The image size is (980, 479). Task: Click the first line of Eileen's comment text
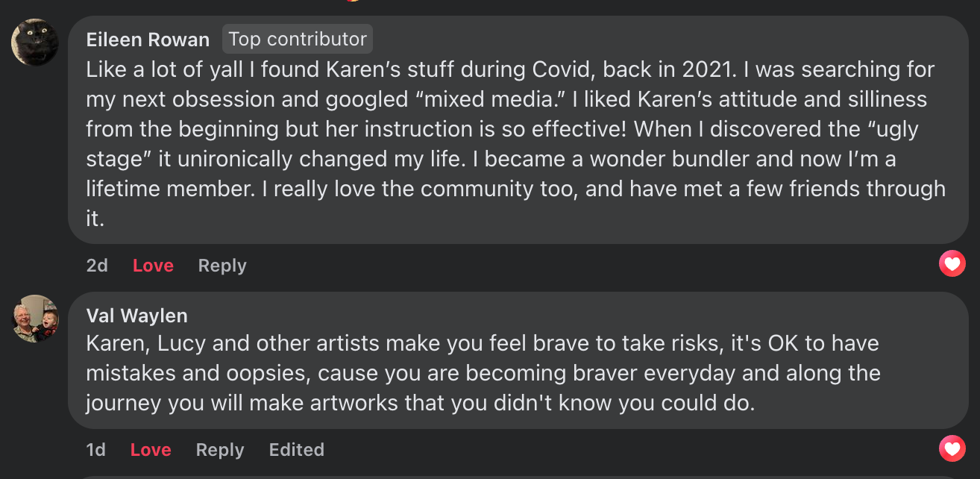click(510, 69)
